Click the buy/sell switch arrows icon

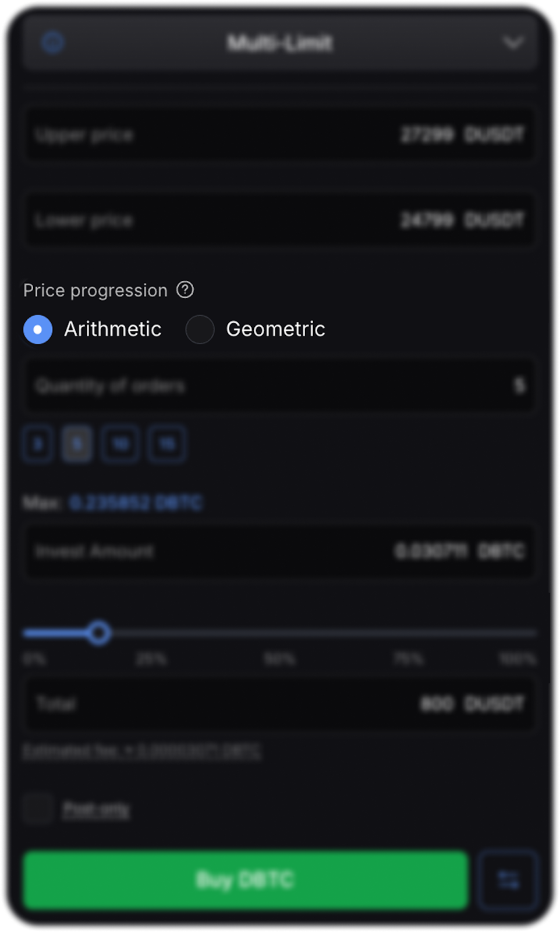pos(508,880)
